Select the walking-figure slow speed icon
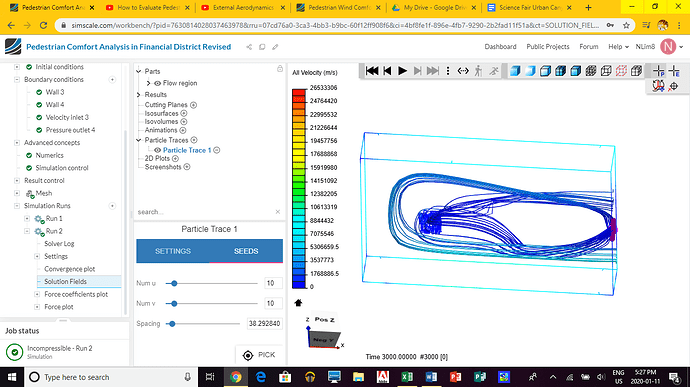690x387 pixels. point(478,71)
